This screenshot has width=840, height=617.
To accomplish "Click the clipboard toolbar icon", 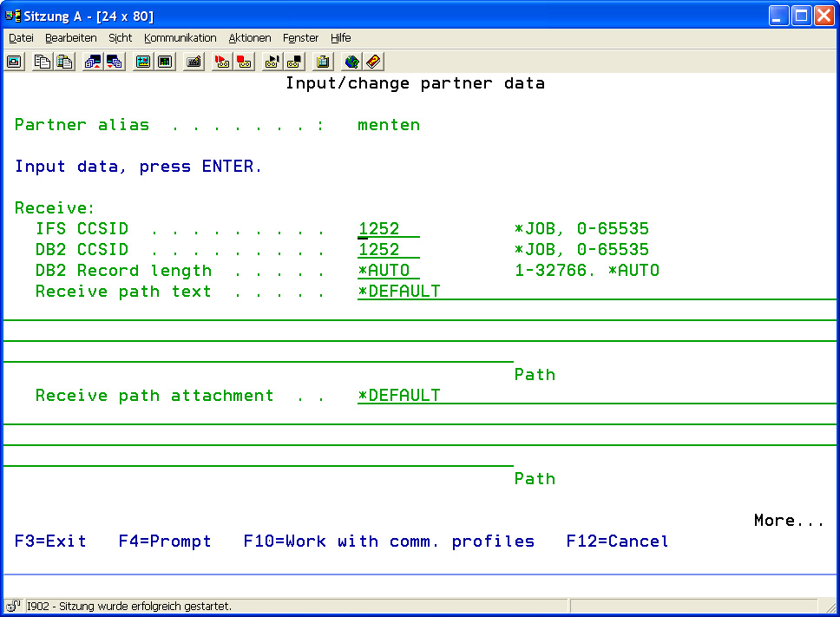I will coord(323,62).
